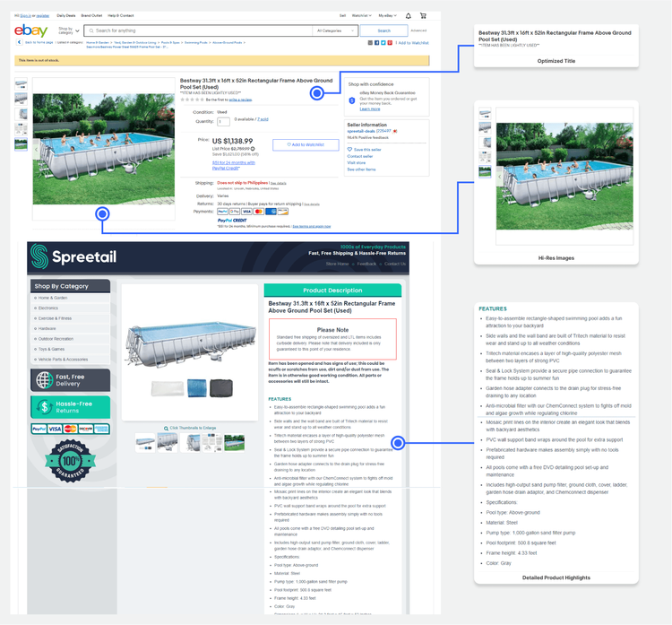The height and width of the screenshot is (625, 672).
Task: Open the eBay notifications bell
Action: pyautogui.click(x=408, y=16)
